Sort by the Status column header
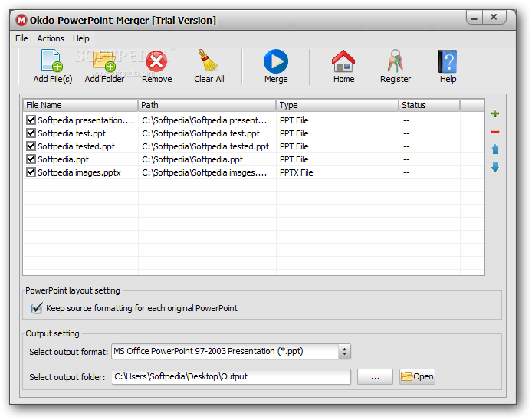 [x=429, y=105]
